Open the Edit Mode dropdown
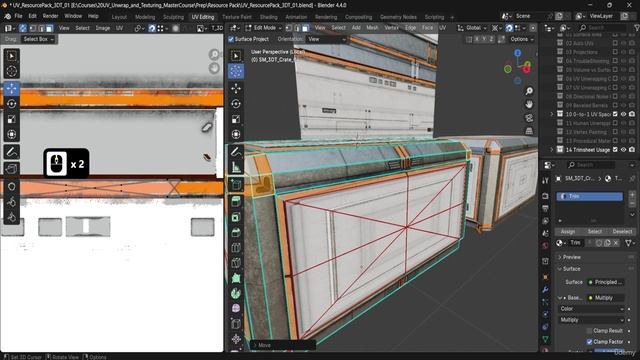 pyautogui.click(x=264, y=28)
